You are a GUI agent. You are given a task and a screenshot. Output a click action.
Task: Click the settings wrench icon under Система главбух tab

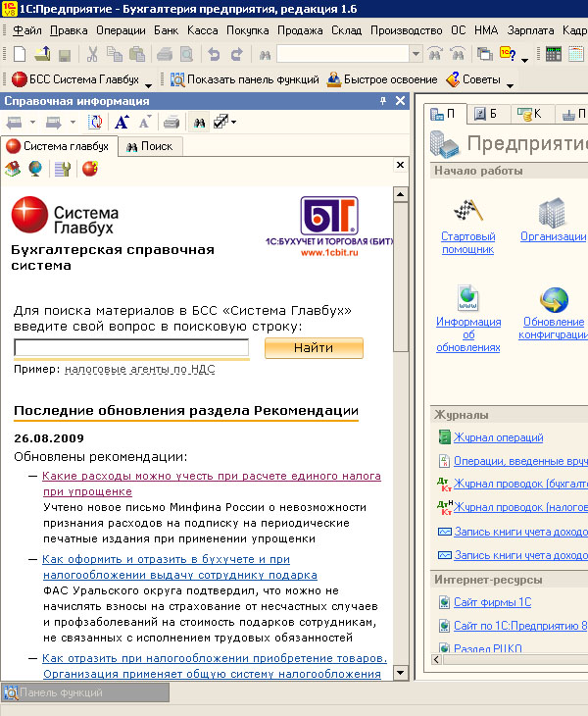click(63, 169)
